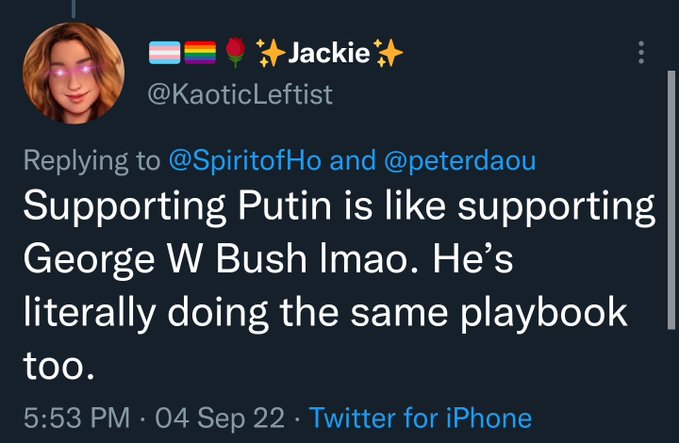
Task: Open the Jackie display name profile
Action: [328, 54]
